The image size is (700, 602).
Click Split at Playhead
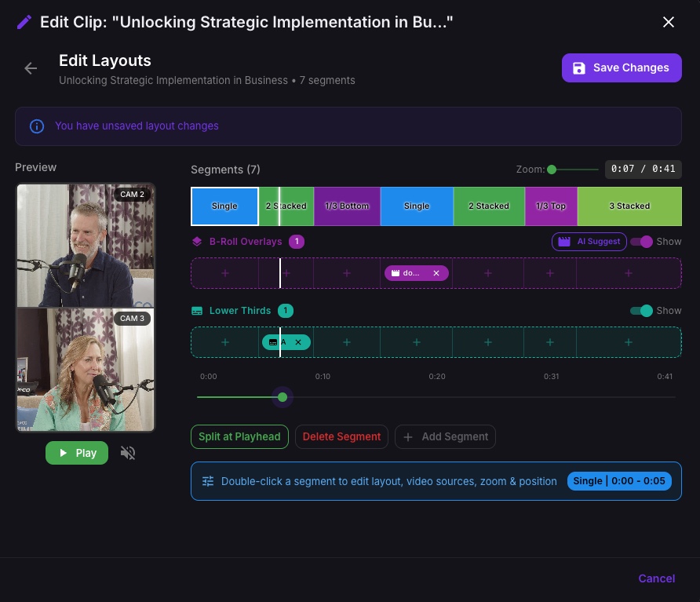point(239,437)
